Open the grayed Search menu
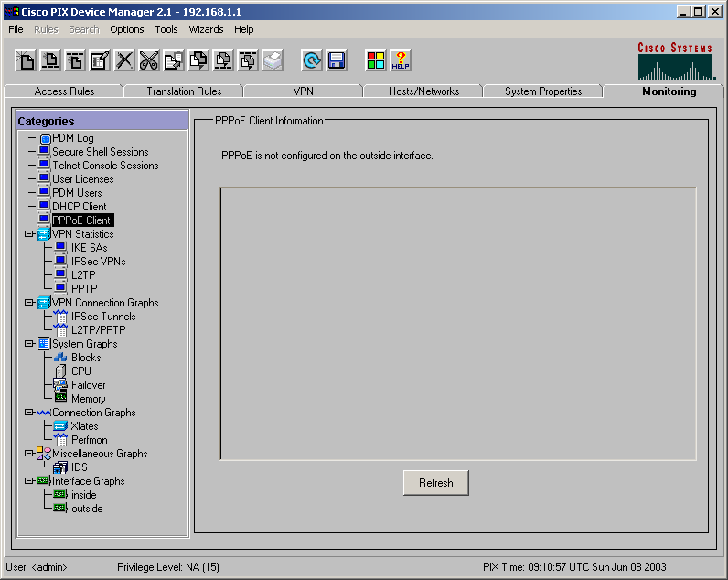Screen dimensions: 728x580 pyautogui.click(x=84, y=29)
